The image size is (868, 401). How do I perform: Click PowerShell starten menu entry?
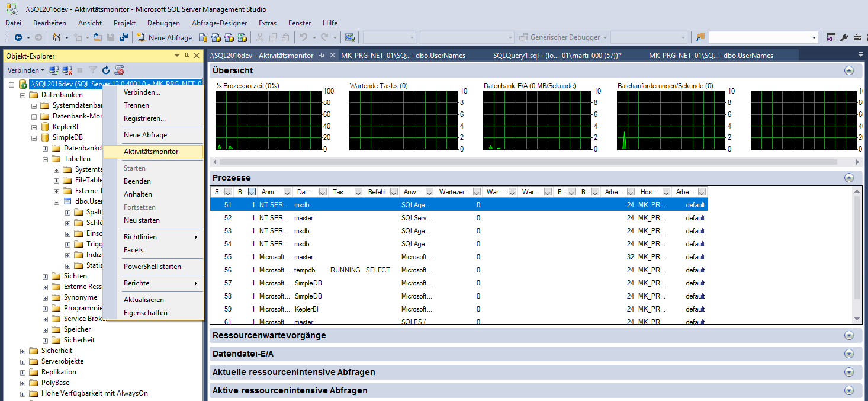click(153, 267)
